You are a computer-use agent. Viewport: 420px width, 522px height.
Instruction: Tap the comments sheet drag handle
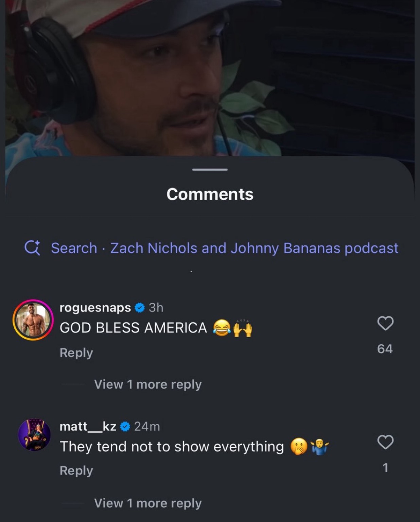(210, 169)
